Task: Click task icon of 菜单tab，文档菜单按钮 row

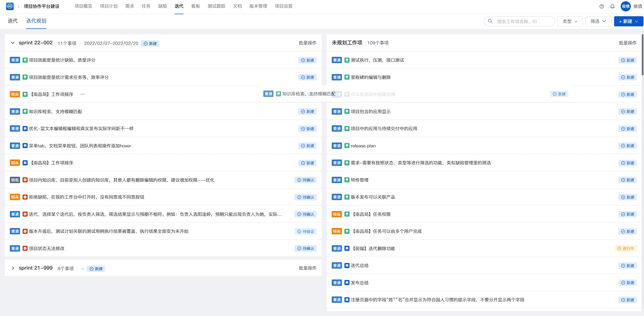Action: 25,146
